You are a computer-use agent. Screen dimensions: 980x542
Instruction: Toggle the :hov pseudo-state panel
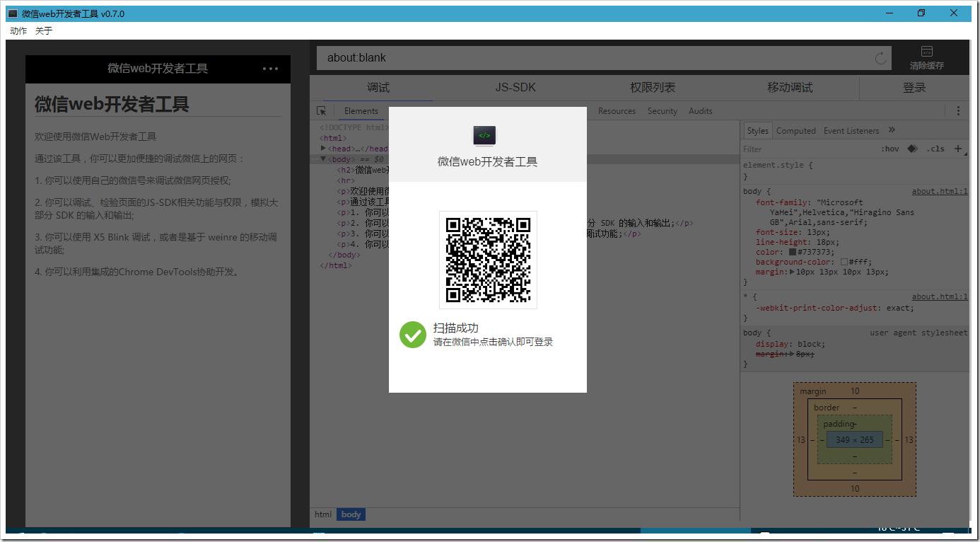[x=889, y=149]
